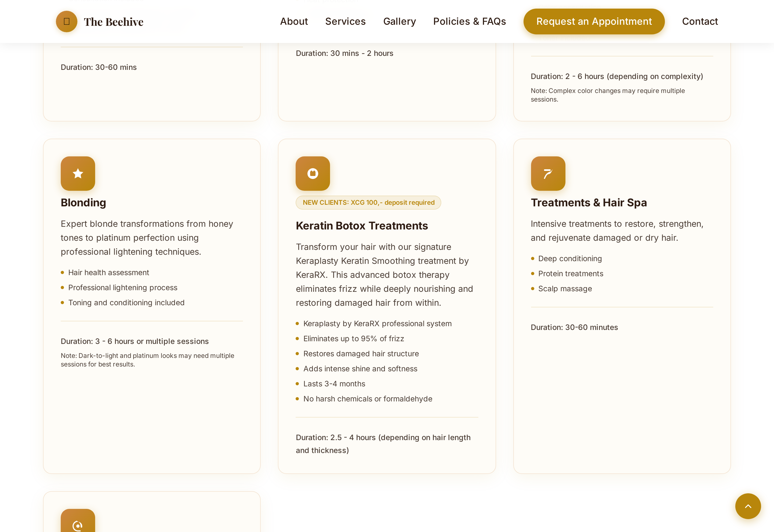Click 'Restores damaged hair structure' bullet
Image resolution: width=774 pixels, height=532 pixels.
tap(361, 353)
